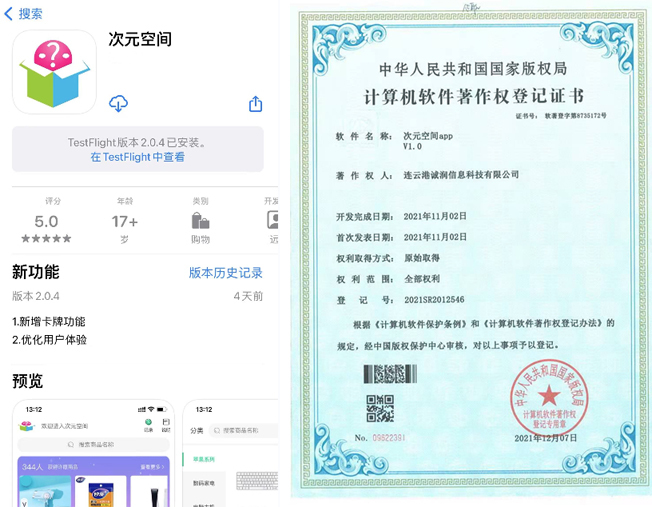The width and height of the screenshot is (652, 507).
Task: Tap the cloud download icon
Action: [118, 104]
